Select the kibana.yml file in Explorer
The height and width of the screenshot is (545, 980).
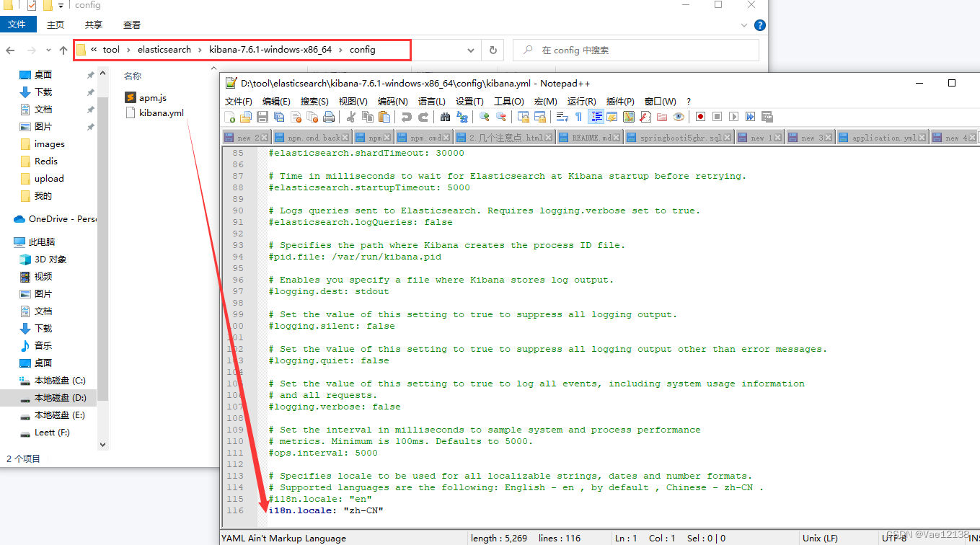coord(155,113)
